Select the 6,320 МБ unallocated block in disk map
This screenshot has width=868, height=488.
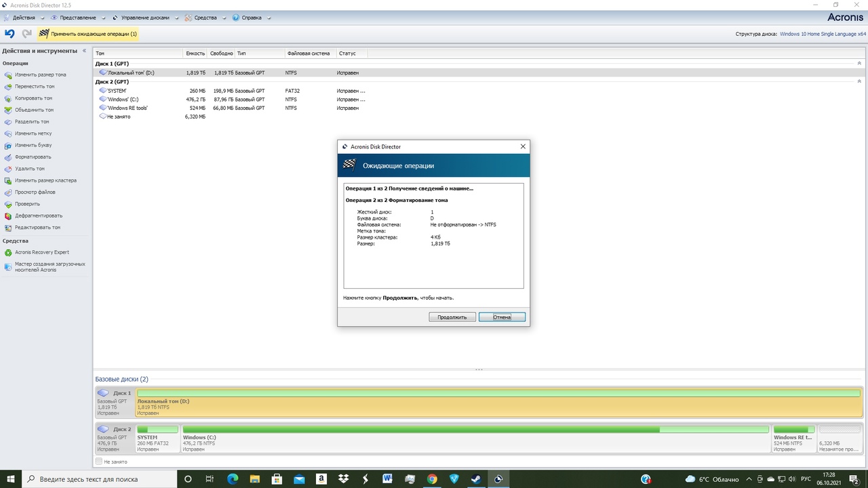(839, 439)
